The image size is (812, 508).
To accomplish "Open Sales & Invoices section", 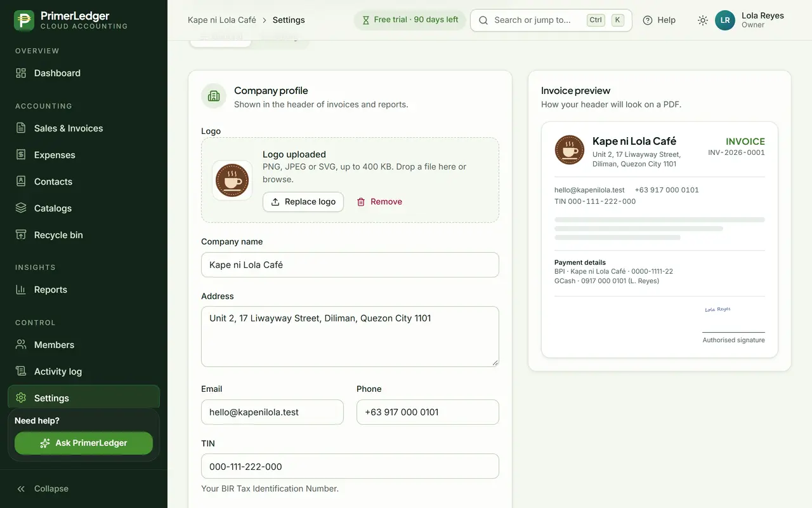I will 84,128.
